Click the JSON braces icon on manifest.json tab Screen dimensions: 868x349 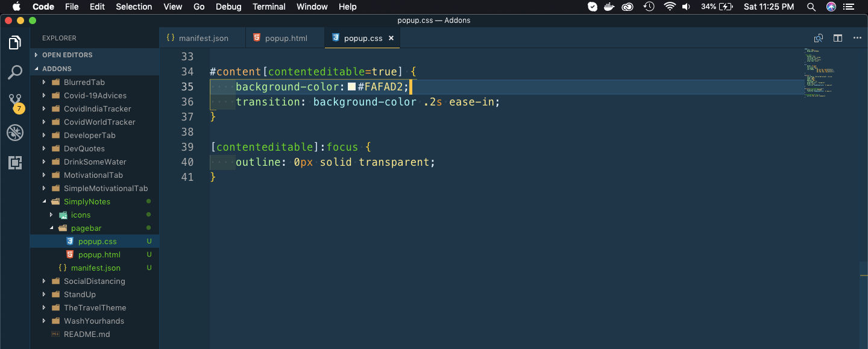(171, 37)
